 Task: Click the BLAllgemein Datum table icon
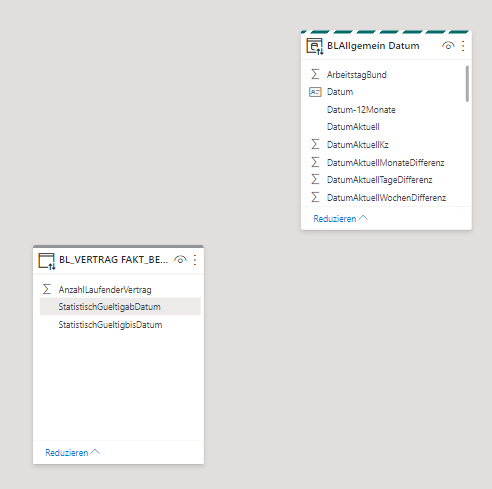pos(315,46)
